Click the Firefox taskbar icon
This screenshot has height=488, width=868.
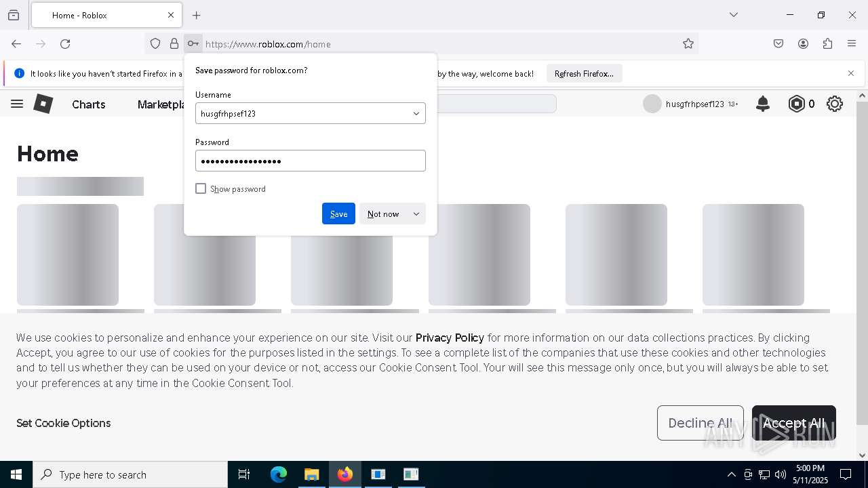click(x=344, y=474)
